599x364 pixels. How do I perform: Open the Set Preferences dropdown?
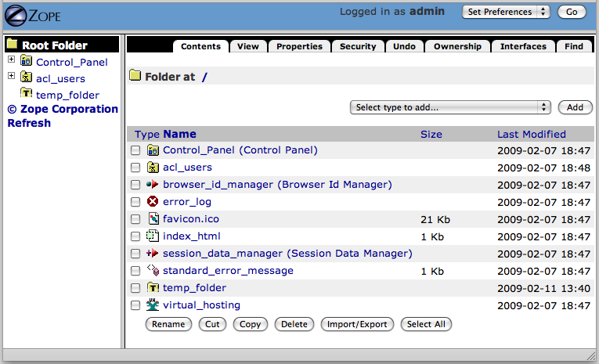506,12
